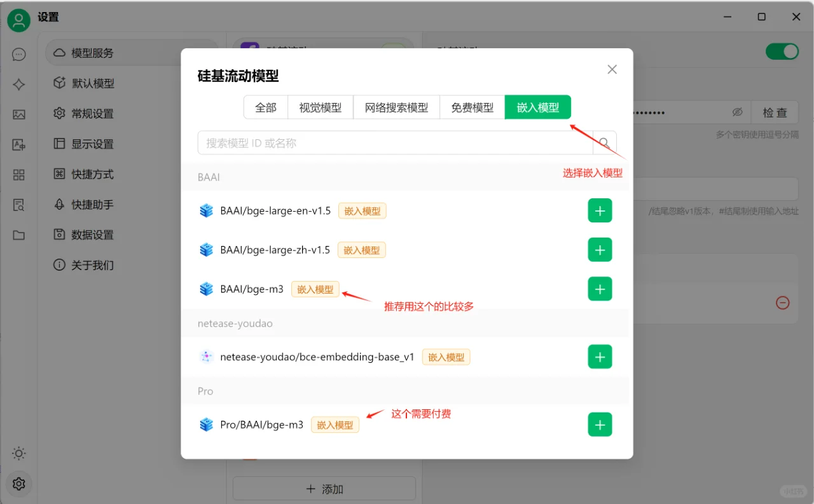
Task: Open the chat assistant panel from sidebar
Action: point(18,54)
